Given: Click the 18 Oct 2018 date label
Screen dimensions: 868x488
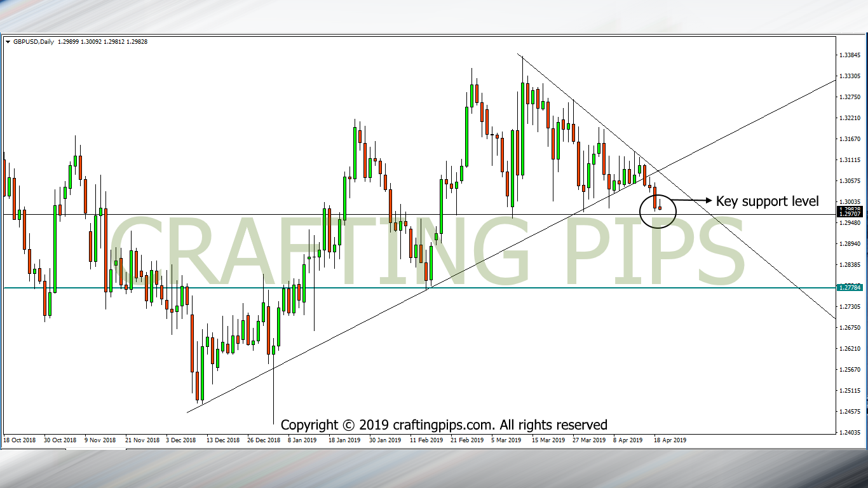Looking at the screenshot, I should click(x=21, y=440).
